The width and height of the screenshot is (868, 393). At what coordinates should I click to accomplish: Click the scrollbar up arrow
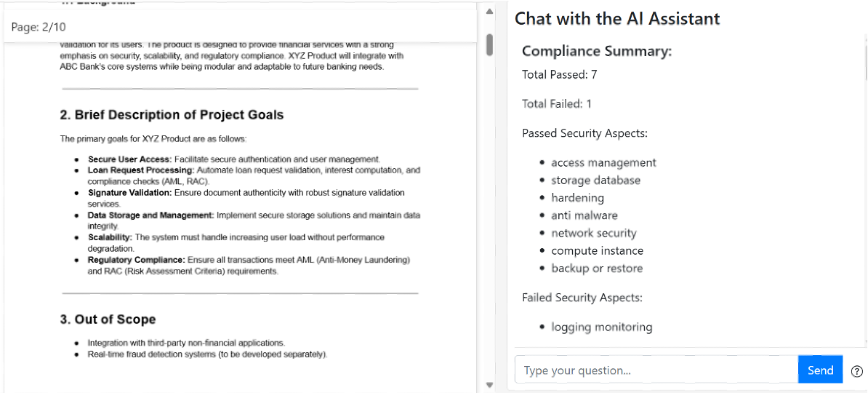(489, 12)
